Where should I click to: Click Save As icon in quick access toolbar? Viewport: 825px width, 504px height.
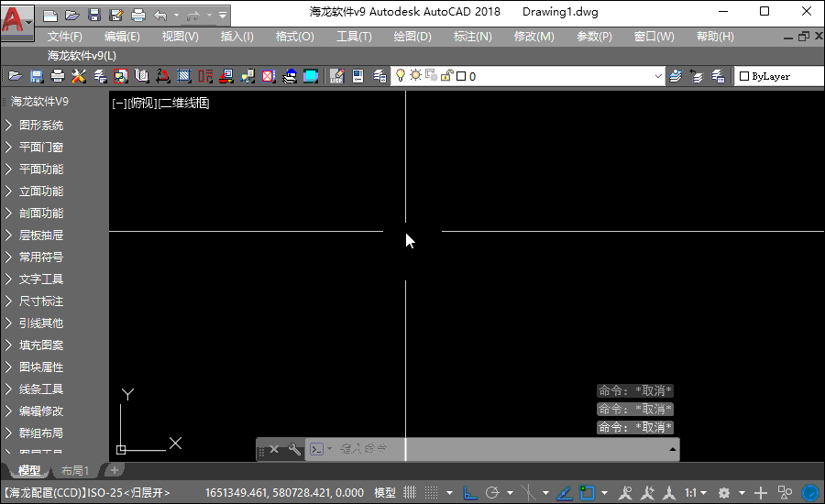(x=115, y=16)
